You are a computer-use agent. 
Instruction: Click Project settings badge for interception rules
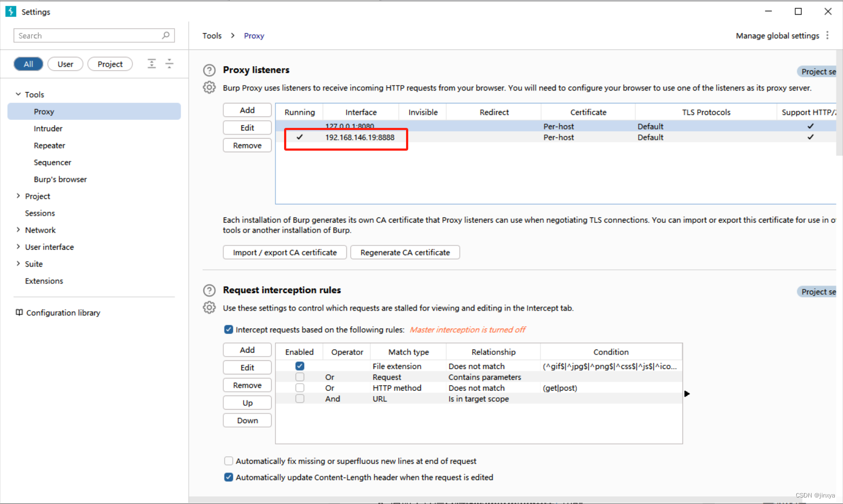[x=817, y=292]
